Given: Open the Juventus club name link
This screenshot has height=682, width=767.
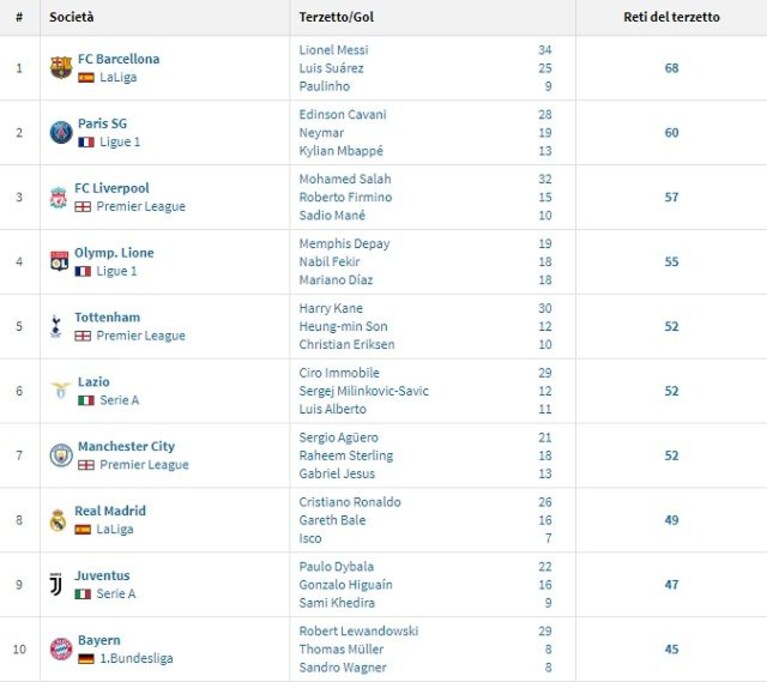Looking at the screenshot, I should [x=102, y=575].
